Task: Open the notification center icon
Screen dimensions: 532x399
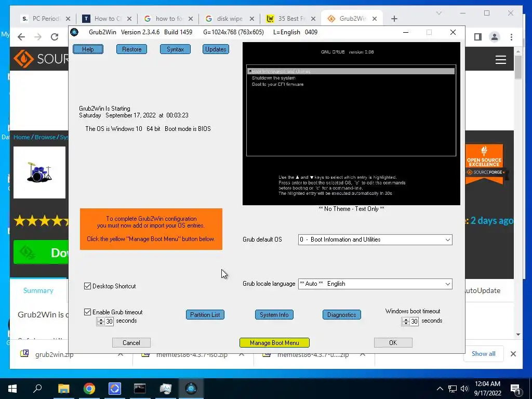Action: coord(515,389)
